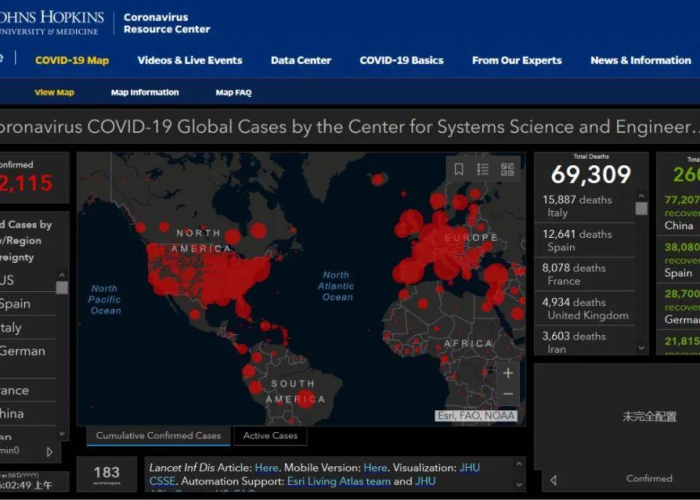Image resolution: width=700 pixels, height=500 pixels.
Task: Follow the Esri Living Atlas team link
Action: 339,481
